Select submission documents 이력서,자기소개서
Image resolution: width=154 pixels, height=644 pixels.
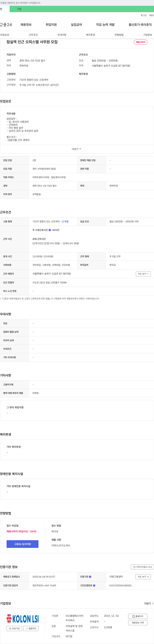pos(61,545)
